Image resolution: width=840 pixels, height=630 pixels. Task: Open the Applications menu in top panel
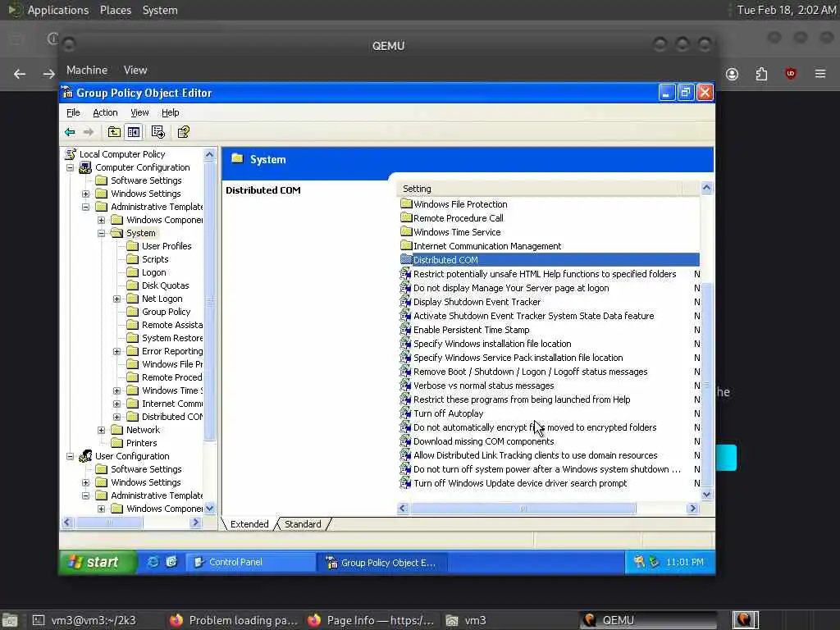[58, 10]
